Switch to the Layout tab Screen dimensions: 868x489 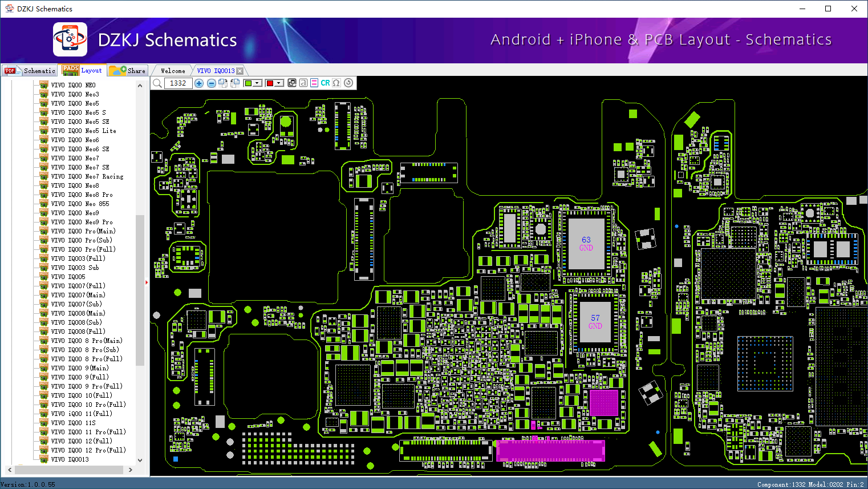tap(83, 71)
